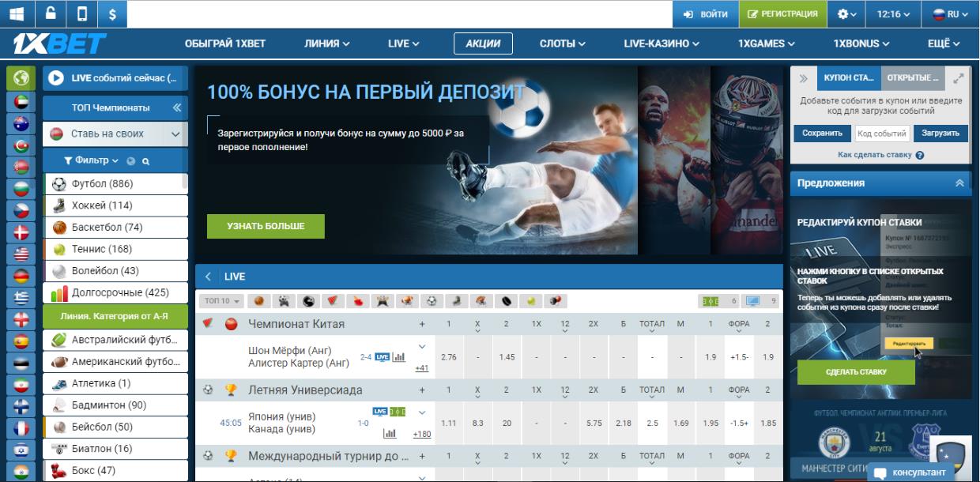Open the RU language dropdown
This screenshot has height=482, width=980.
click(951, 14)
